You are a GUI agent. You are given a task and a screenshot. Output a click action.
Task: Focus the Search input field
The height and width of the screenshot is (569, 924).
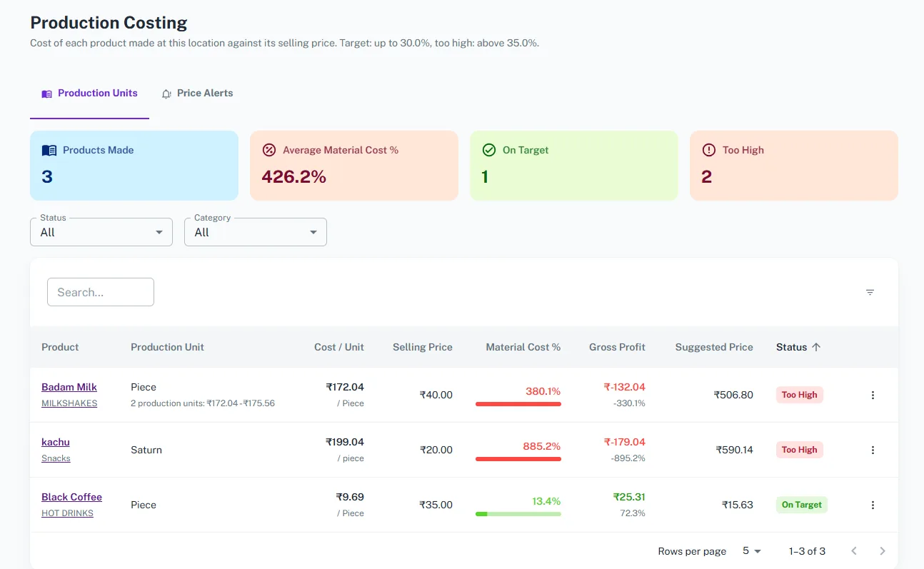(101, 292)
